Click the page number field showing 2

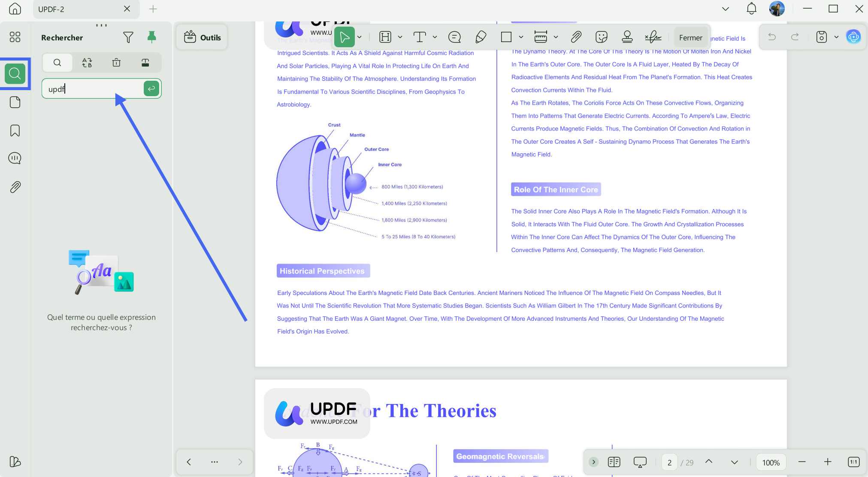click(669, 462)
